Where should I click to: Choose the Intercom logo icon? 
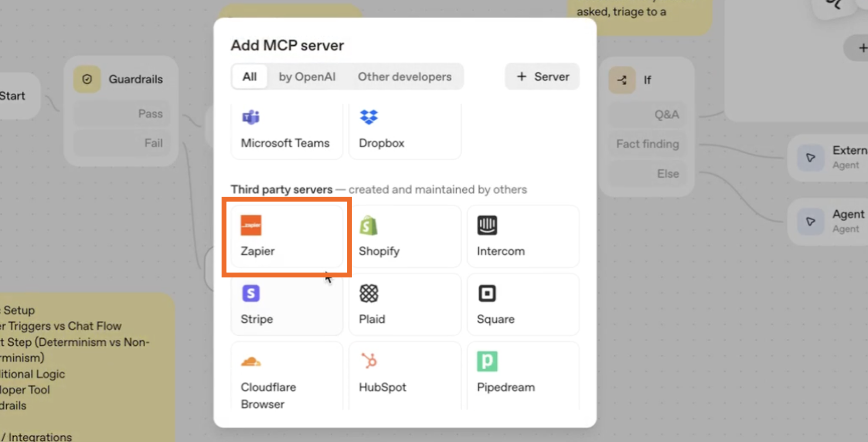pos(487,225)
